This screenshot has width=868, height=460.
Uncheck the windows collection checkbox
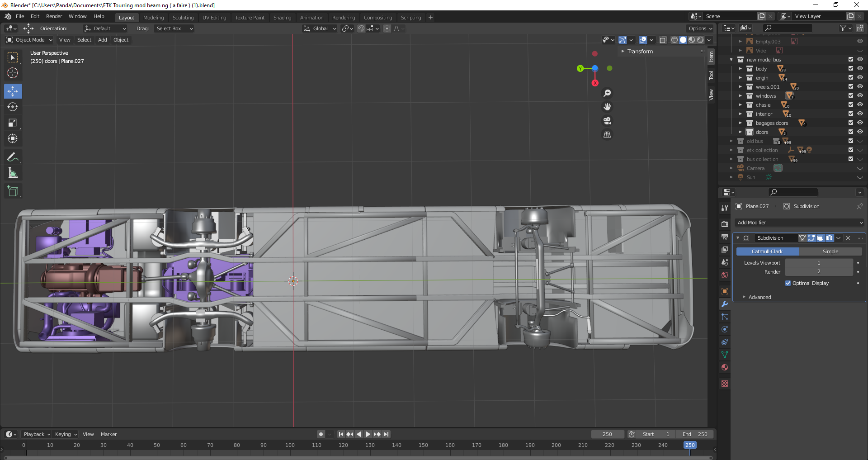point(851,96)
